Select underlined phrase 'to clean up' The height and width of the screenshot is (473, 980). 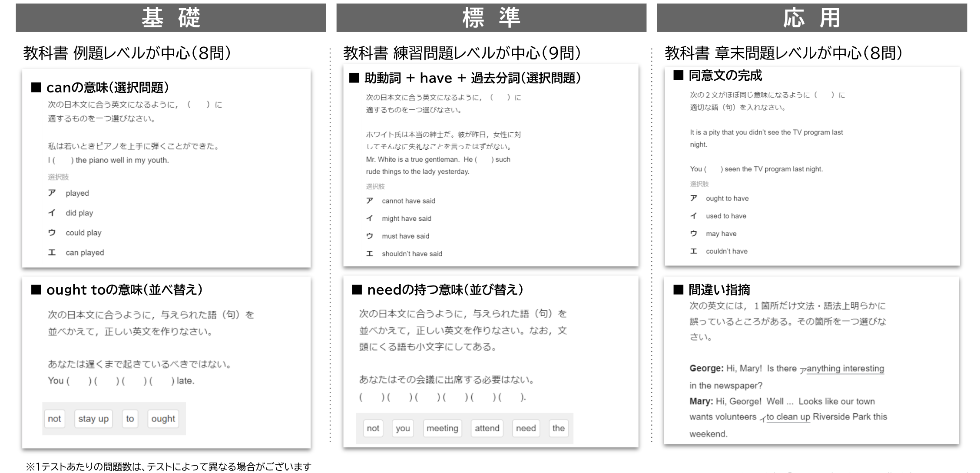tap(788, 417)
